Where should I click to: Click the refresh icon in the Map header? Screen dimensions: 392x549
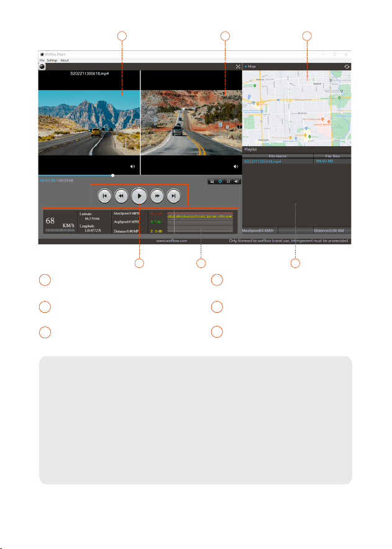click(347, 67)
